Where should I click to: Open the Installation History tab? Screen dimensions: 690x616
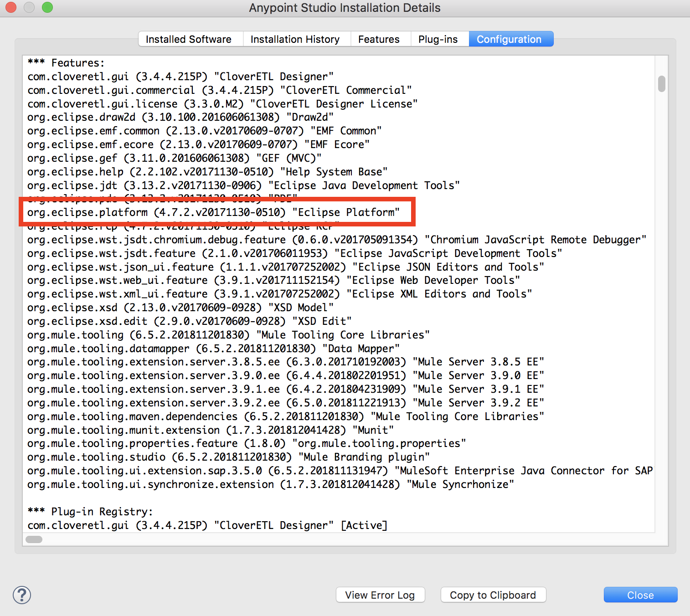click(295, 39)
